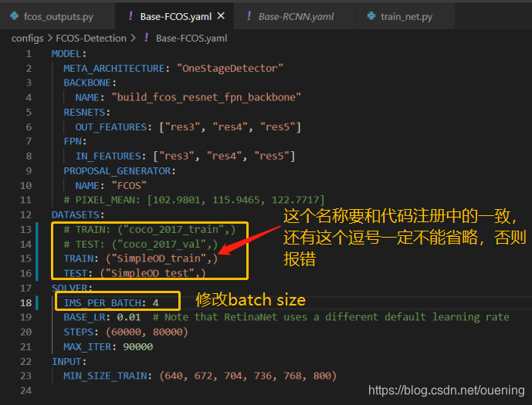
Task: Close the Base-FCOS.yaml tab
Action: point(221,16)
